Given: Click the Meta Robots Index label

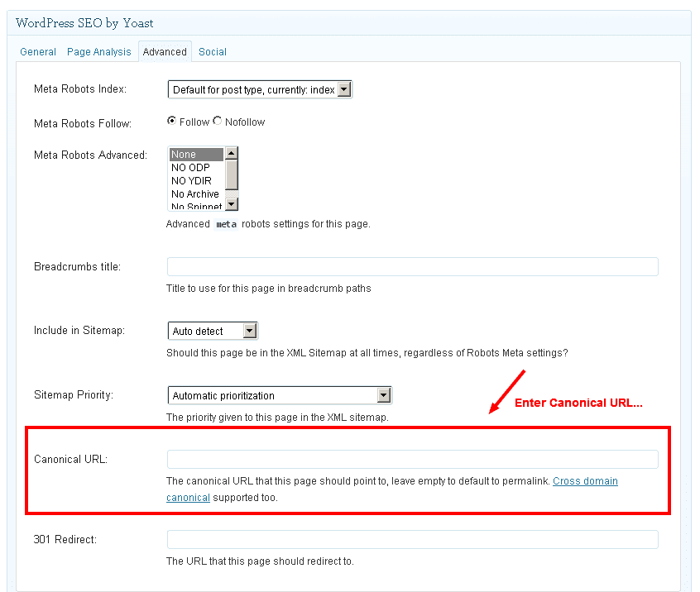Looking at the screenshot, I should click(80, 88).
